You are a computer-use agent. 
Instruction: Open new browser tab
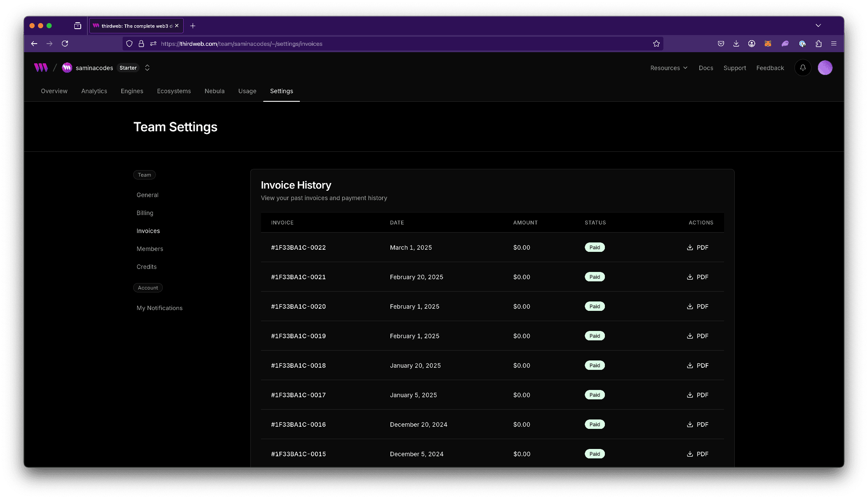193,26
